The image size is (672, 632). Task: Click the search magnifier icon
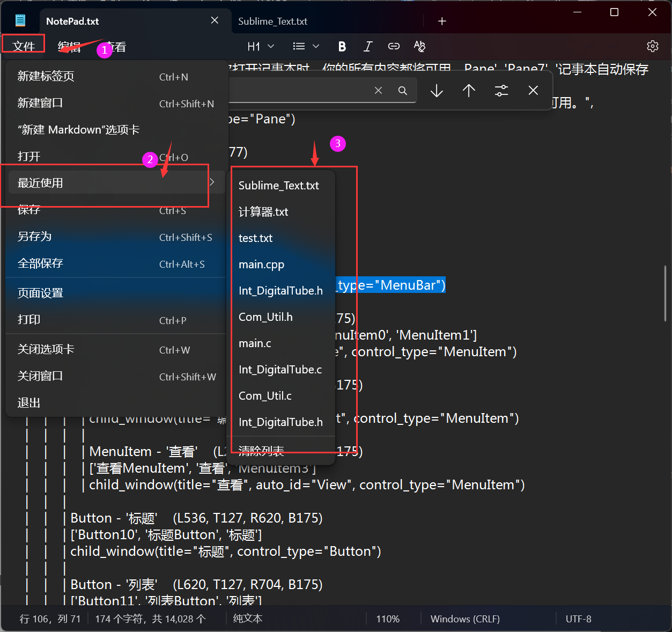403,91
